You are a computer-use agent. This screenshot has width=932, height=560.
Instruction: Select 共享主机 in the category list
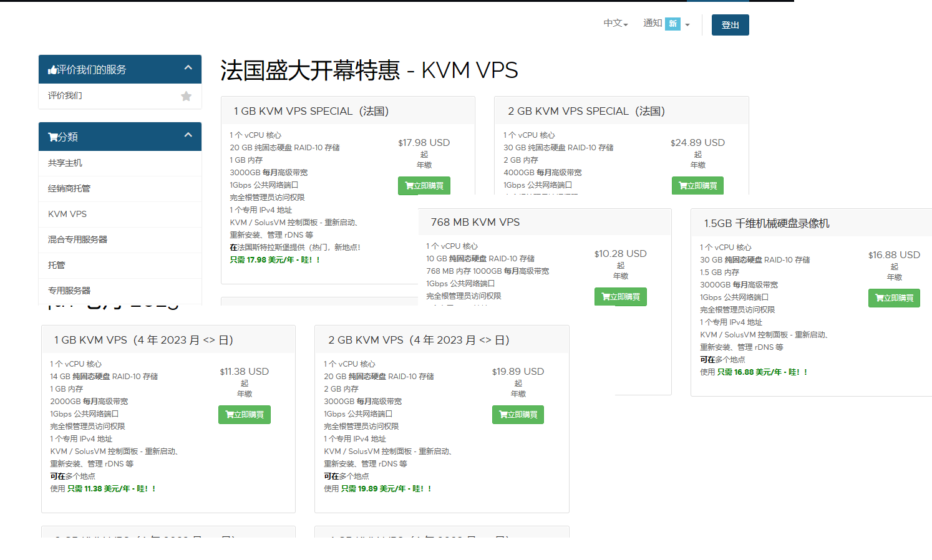coord(65,163)
